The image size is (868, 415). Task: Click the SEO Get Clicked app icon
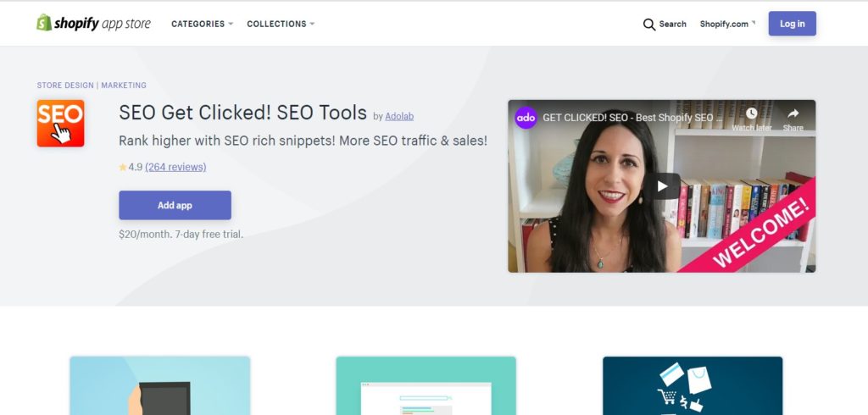tap(60, 124)
